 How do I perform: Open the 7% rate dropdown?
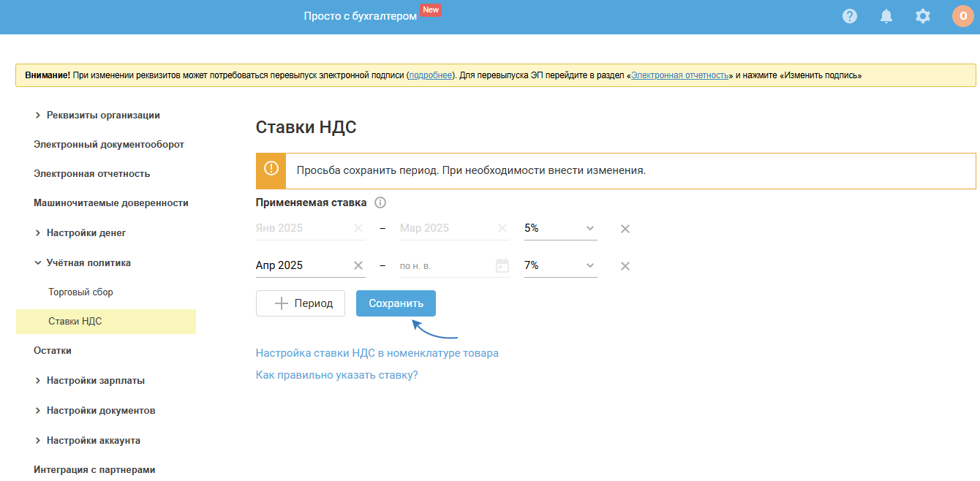[x=561, y=265]
